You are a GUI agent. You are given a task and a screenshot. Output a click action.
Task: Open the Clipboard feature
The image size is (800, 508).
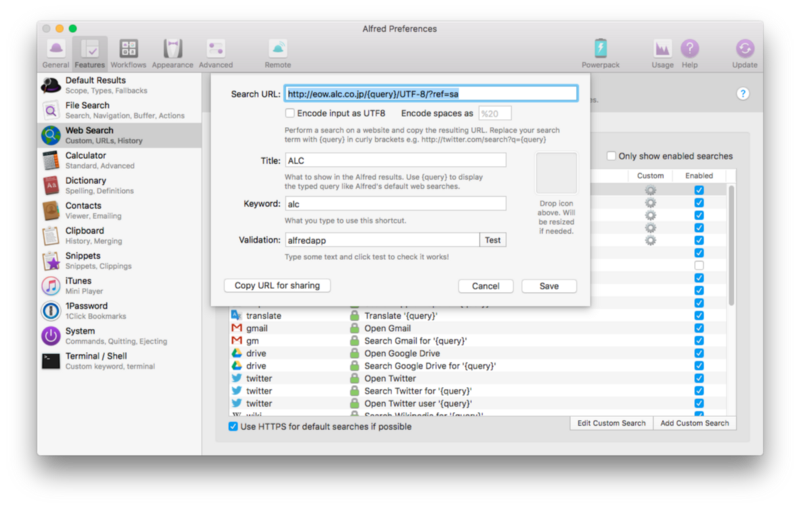click(x=119, y=235)
